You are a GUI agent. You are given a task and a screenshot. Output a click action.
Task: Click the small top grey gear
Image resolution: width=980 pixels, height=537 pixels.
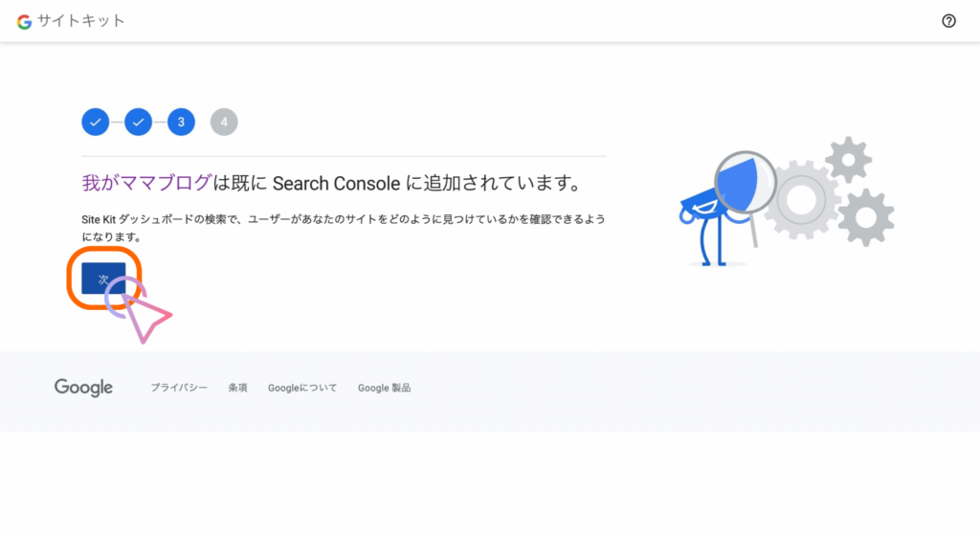pos(848,160)
